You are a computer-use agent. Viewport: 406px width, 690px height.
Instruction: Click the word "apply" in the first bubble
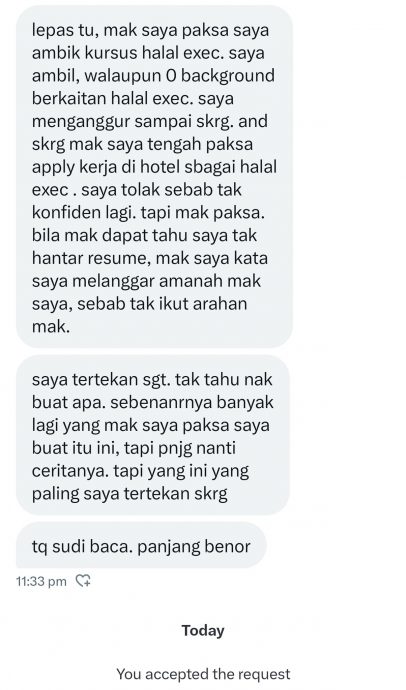pyautogui.click(x=49, y=168)
